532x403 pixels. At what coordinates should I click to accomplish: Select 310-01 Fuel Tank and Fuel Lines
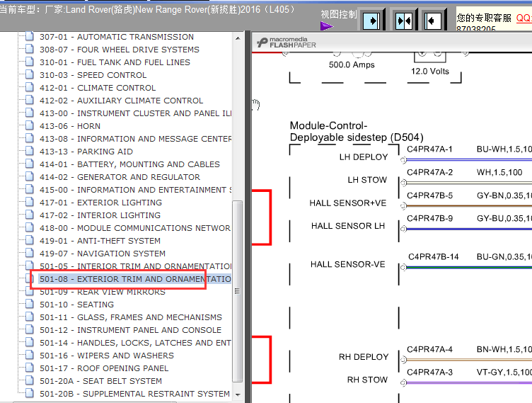pyautogui.click(x=115, y=62)
